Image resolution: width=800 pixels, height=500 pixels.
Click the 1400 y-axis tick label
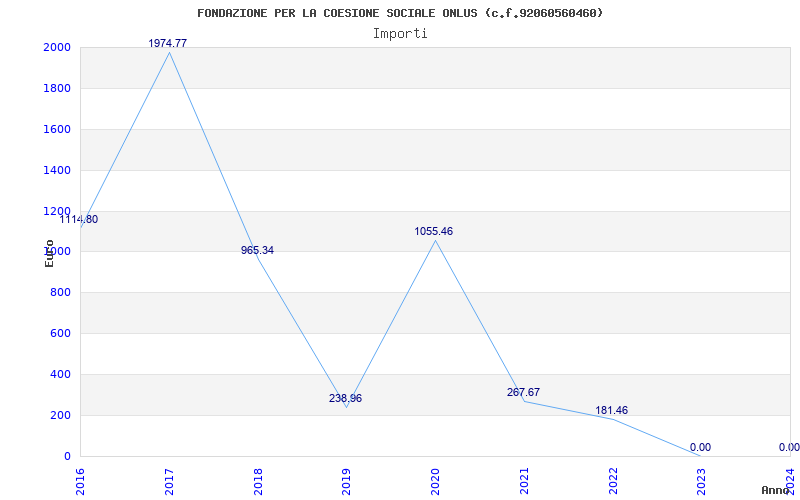[57, 170]
